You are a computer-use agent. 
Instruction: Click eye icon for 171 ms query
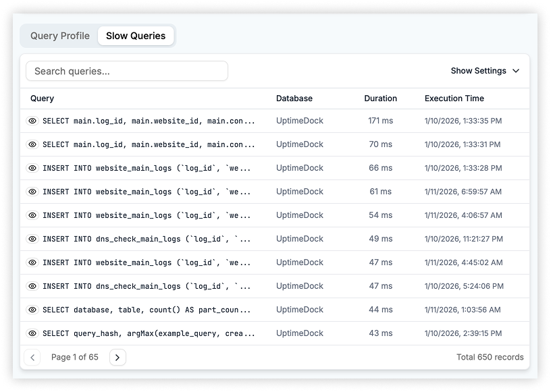(32, 121)
